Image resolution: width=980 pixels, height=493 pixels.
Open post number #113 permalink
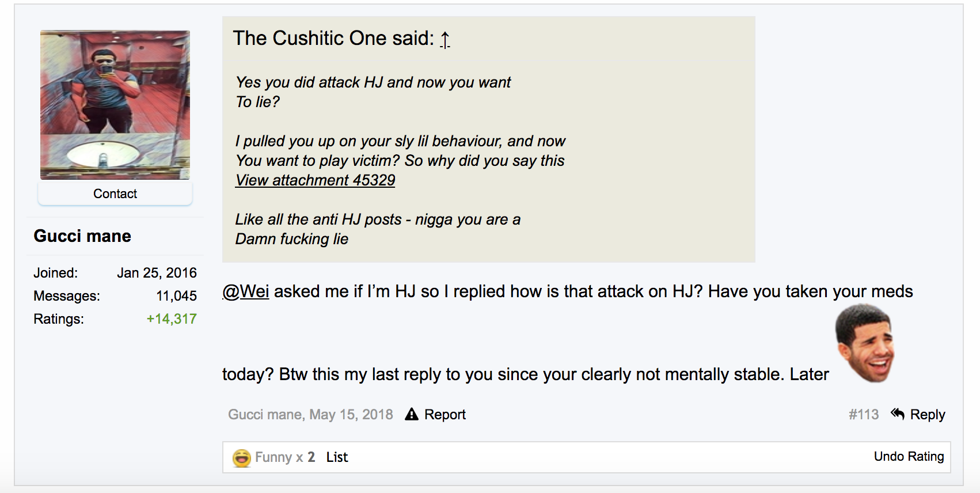[864, 415]
